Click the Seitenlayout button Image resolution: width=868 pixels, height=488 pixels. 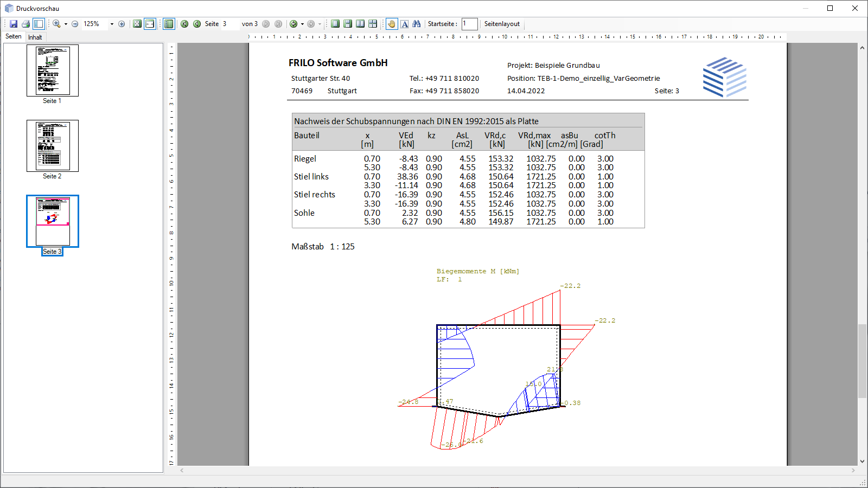pyautogui.click(x=502, y=24)
